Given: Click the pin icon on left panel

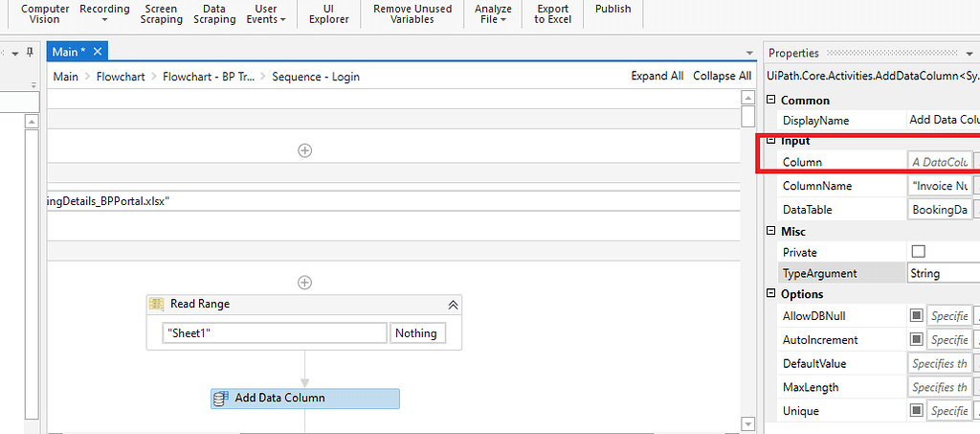Looking at the screenshot, I should [29, 52].
